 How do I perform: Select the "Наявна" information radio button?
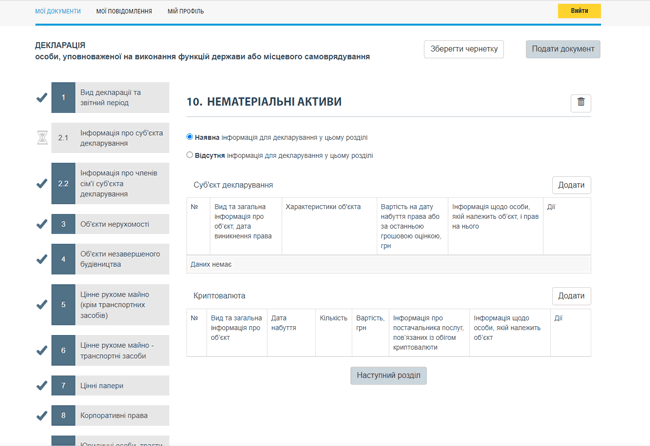190,137
